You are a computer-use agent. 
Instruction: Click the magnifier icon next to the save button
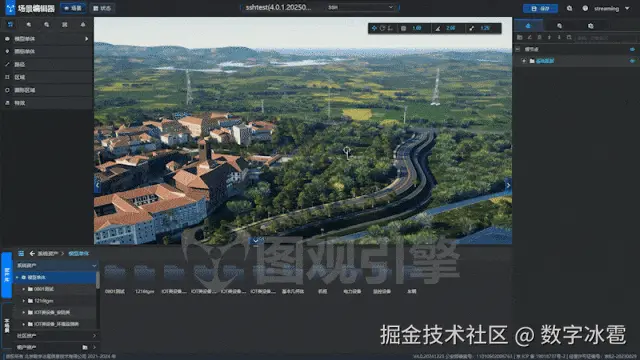click(x=569, y=8)
